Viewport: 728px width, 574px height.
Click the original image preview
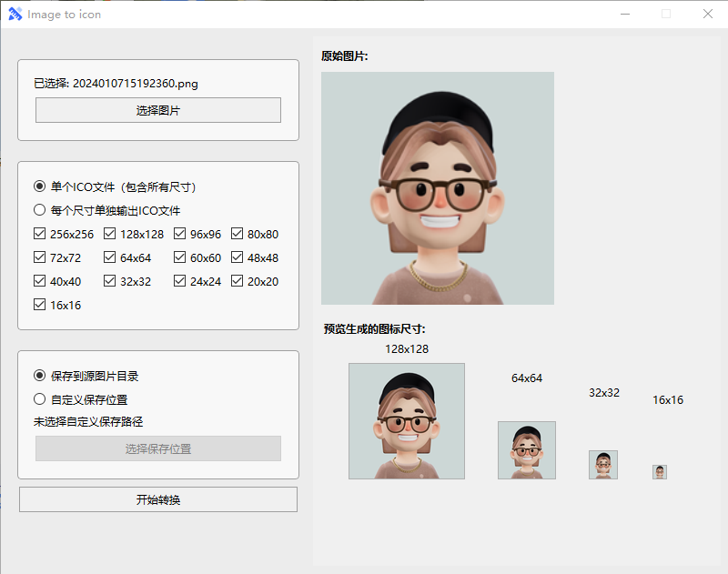point(437,188)
